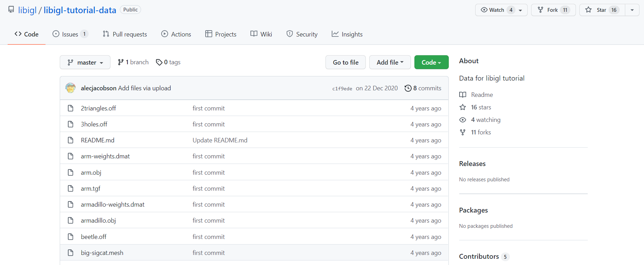Click the repository icon beside libigl
644x265 pixels.
pos(11,9)
